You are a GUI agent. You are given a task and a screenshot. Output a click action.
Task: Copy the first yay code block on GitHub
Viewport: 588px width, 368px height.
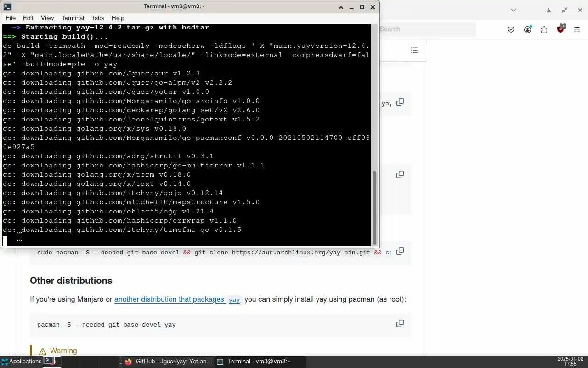tap(400, 102)
